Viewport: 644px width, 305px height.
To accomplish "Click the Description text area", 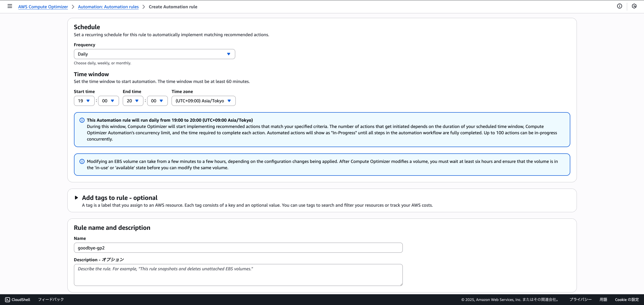I will (x=238, y=275).
